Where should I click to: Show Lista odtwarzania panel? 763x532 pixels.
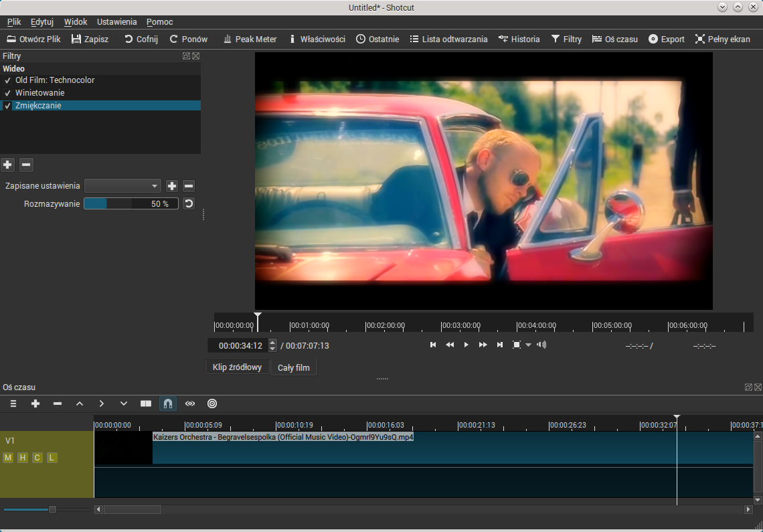point(448,39)
